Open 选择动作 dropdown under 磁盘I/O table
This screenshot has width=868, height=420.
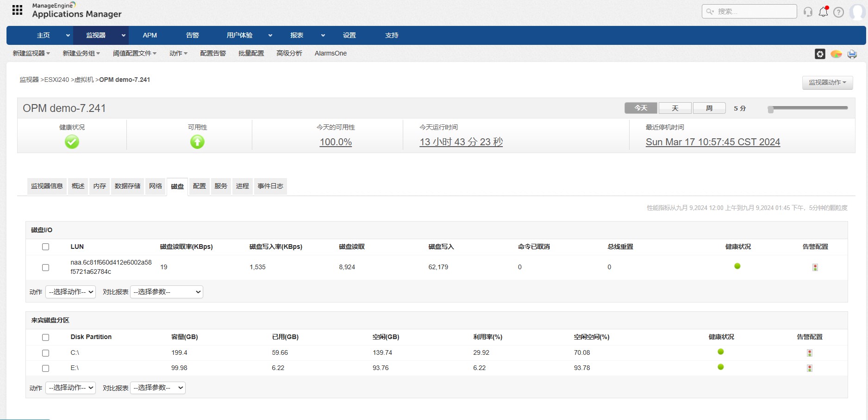coord(70,292)
